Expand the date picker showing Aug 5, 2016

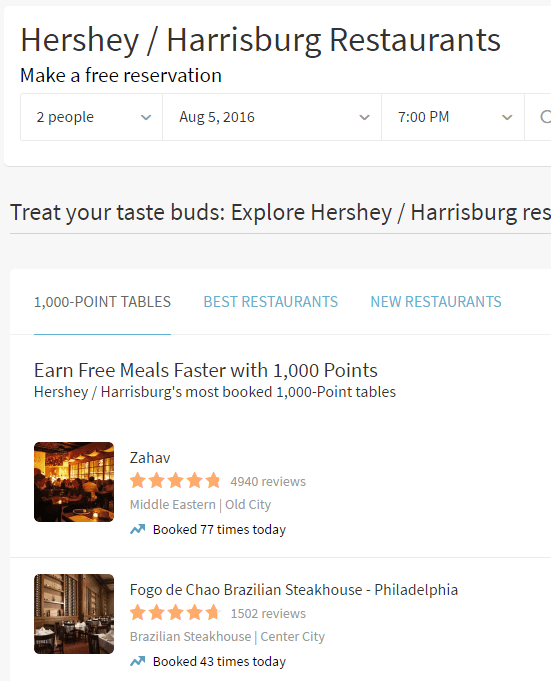pos(272,117)
